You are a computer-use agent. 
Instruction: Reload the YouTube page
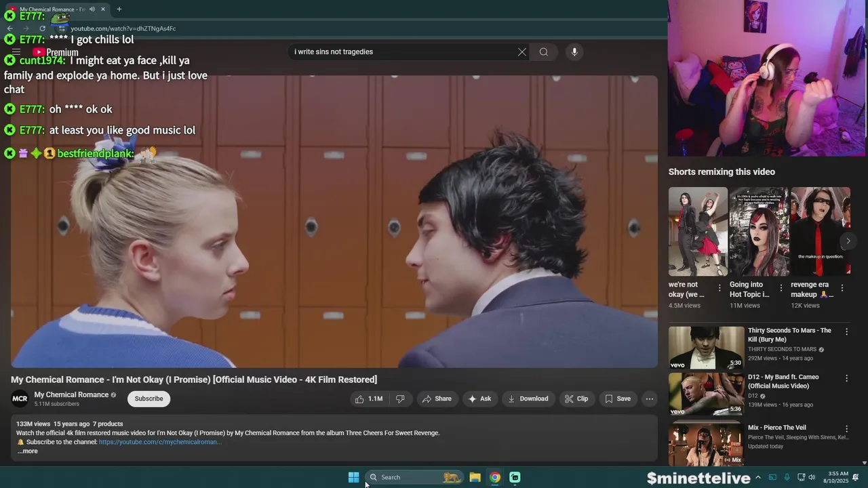42,28
